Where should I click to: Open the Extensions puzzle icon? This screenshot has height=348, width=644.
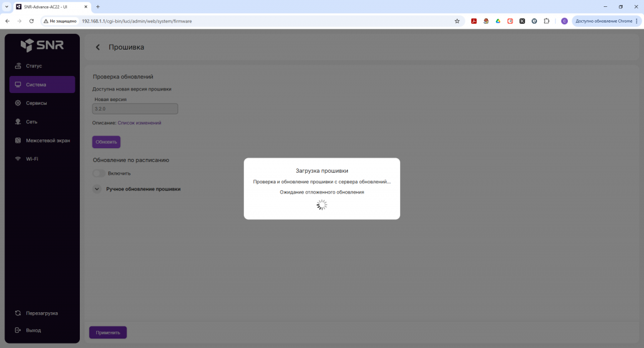point(547,21)
